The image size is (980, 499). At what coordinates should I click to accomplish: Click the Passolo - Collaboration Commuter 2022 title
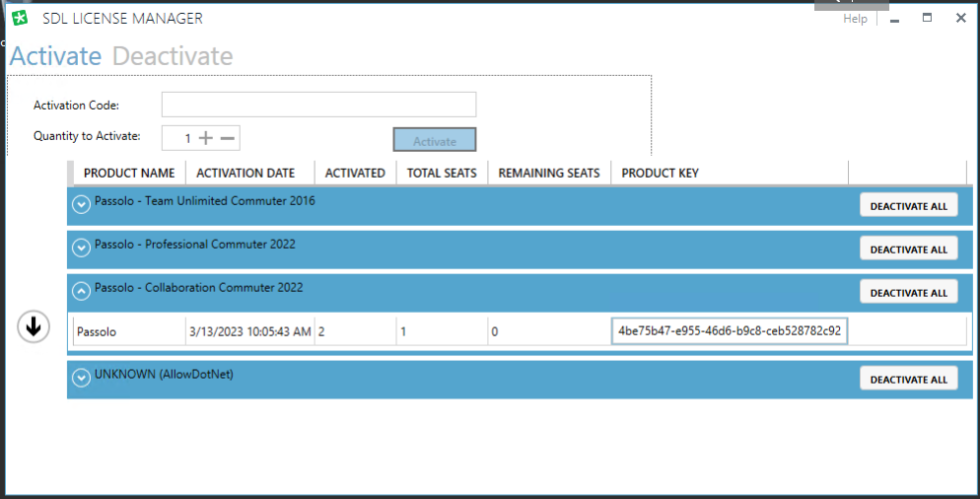pyautogui.click(x=199, y=288)
